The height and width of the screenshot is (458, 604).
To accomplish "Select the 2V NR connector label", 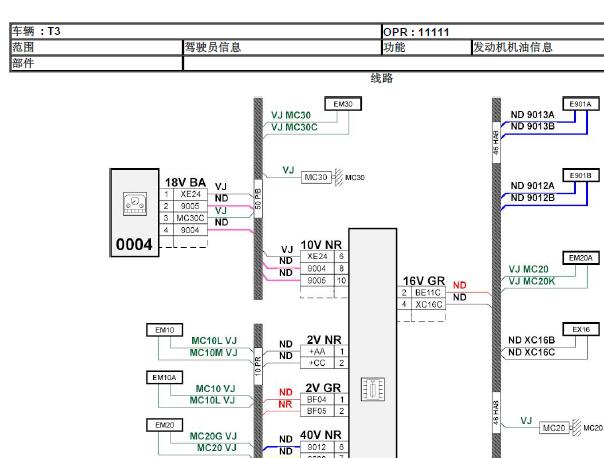I will click(x=324, y=340).
